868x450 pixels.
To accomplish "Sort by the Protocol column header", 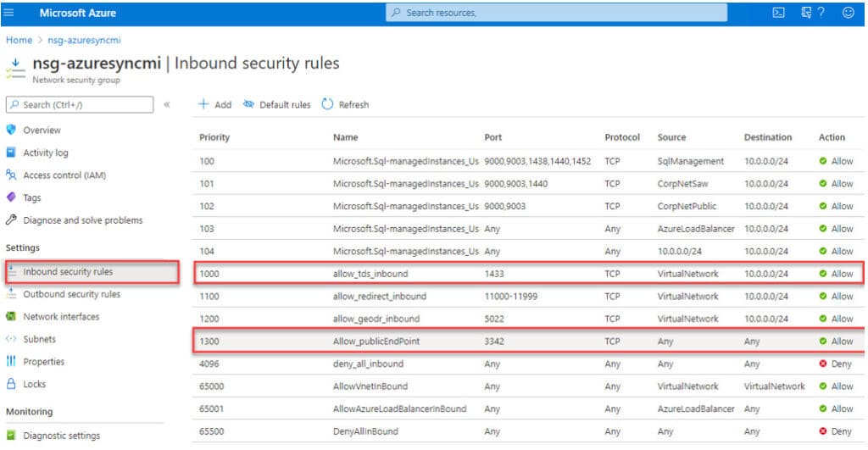I will [x=622, y=137].
